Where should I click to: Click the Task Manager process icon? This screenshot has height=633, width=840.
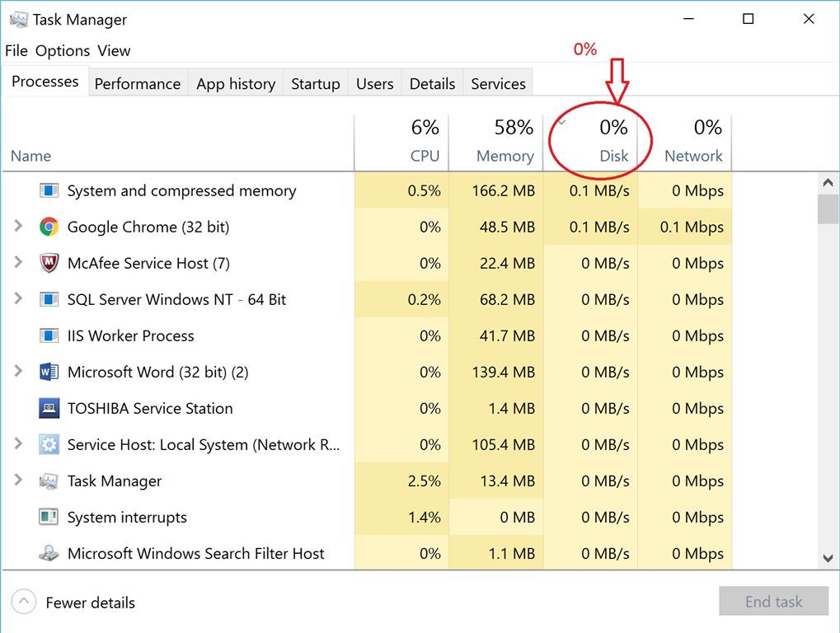49,481
